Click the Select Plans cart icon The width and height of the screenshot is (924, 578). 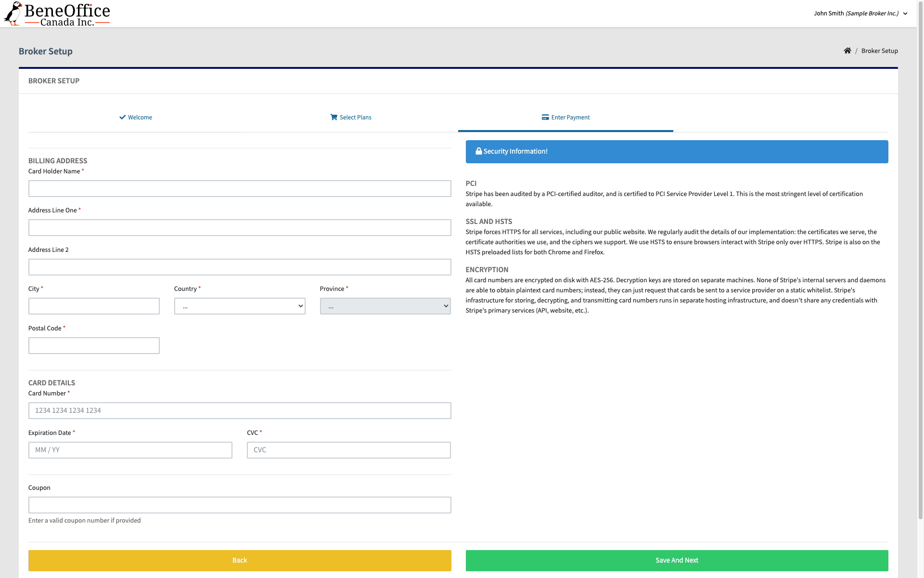point(334,117)
